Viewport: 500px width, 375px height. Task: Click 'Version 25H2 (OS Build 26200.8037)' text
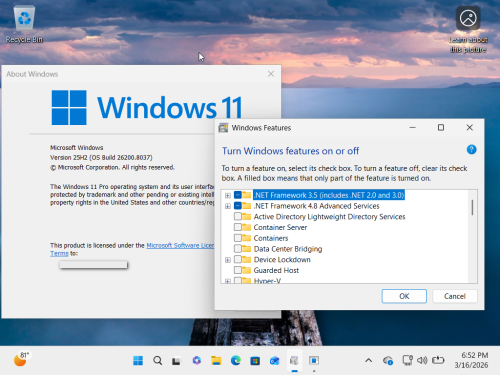[x=101, y=157]
